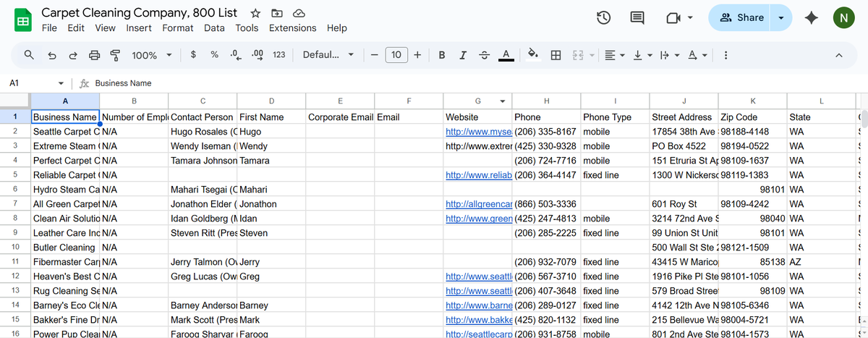Screen dimensions: 868x338
Task: Open the myse website link in row 2
Action: click(x=478, y=132)
